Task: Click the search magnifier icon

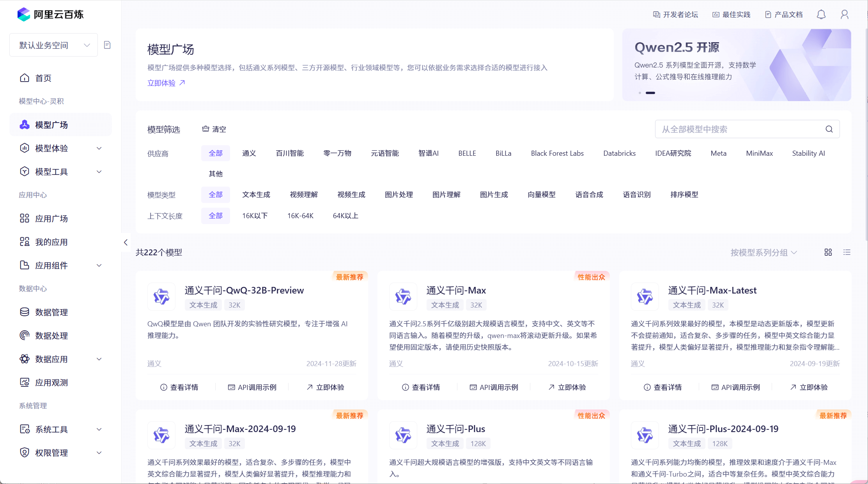Action: coord(829,129)
